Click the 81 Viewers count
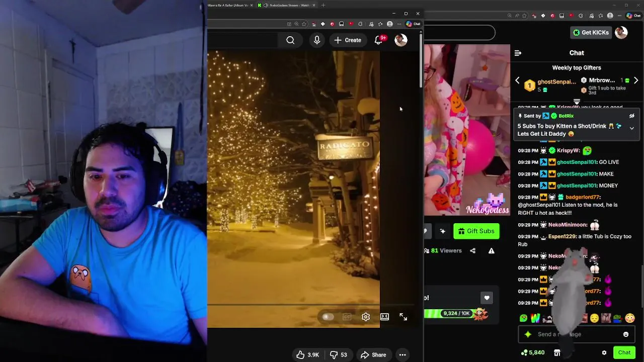644x362 pixels. (x=443, y=250)
